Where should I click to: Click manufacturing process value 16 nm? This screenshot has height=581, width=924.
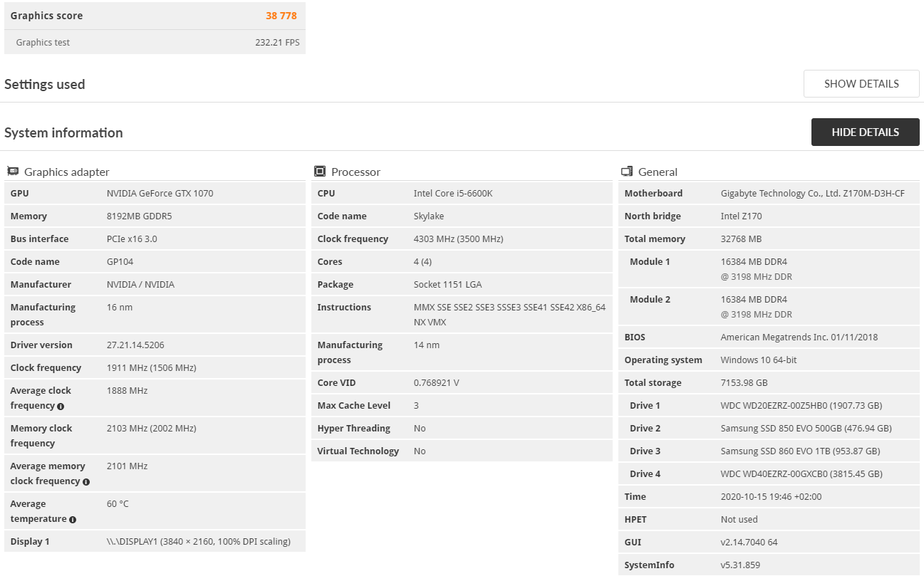click(x=120, y=307)
